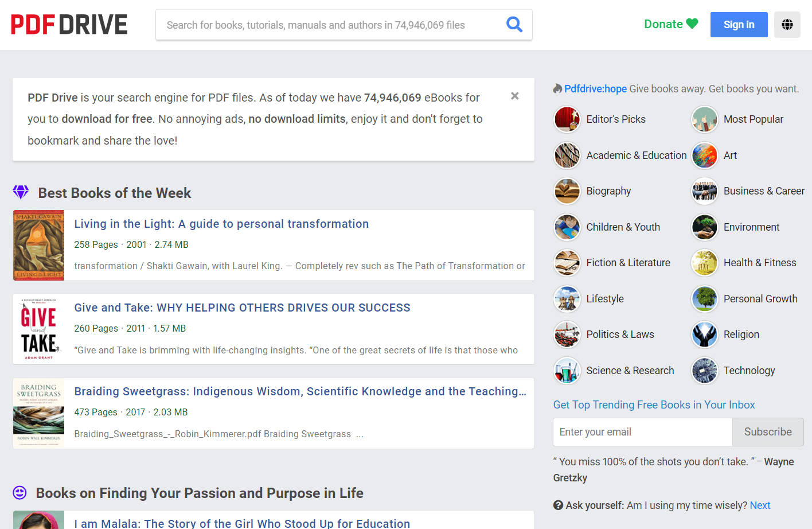Select the Religion category icon

(x=705, y=334)
